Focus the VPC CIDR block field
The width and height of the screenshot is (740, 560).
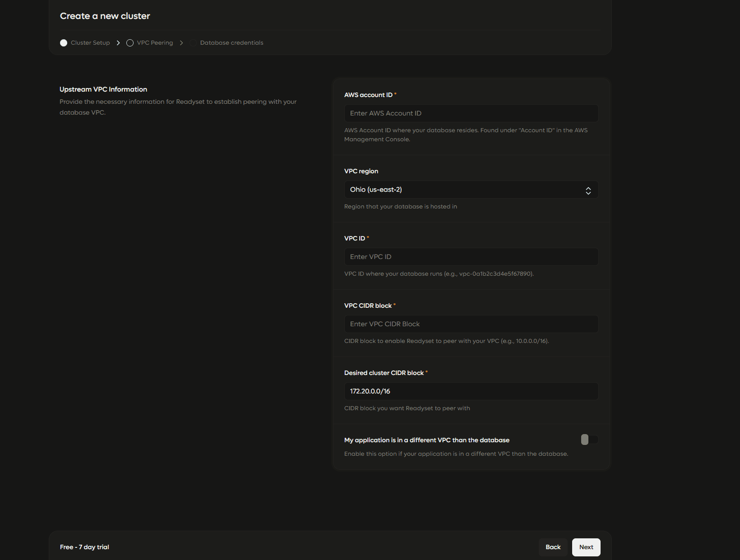[471, 324]
